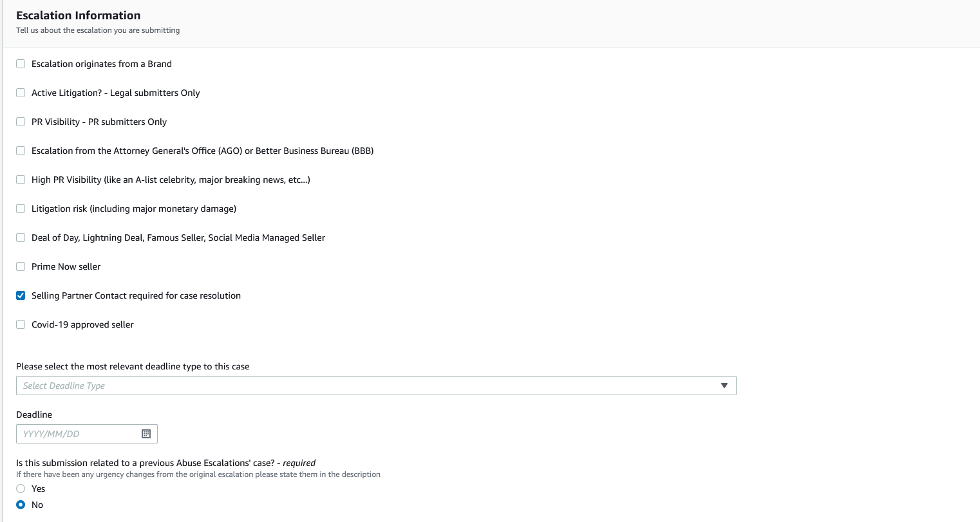The width and height of the screenshot is (980, 522).
Task: Click the Deadline date input field
Action: point(77,434)
